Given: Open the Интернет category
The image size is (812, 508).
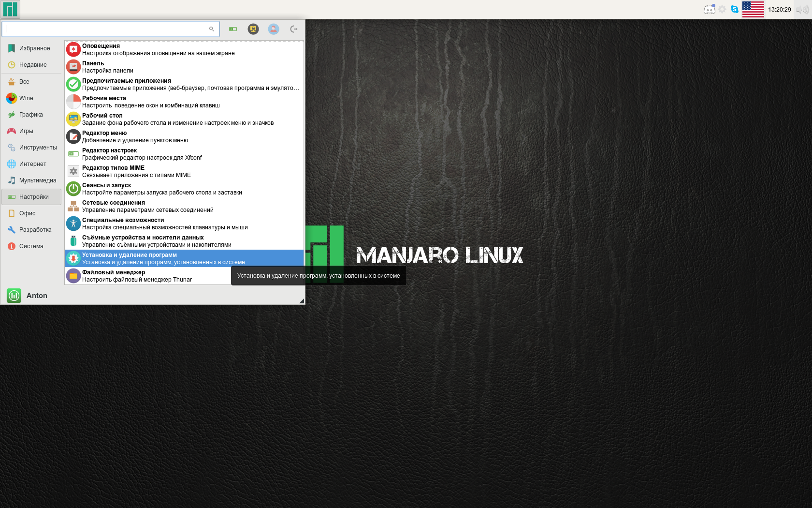Looking at the screenshot, I should click(31, 164).
